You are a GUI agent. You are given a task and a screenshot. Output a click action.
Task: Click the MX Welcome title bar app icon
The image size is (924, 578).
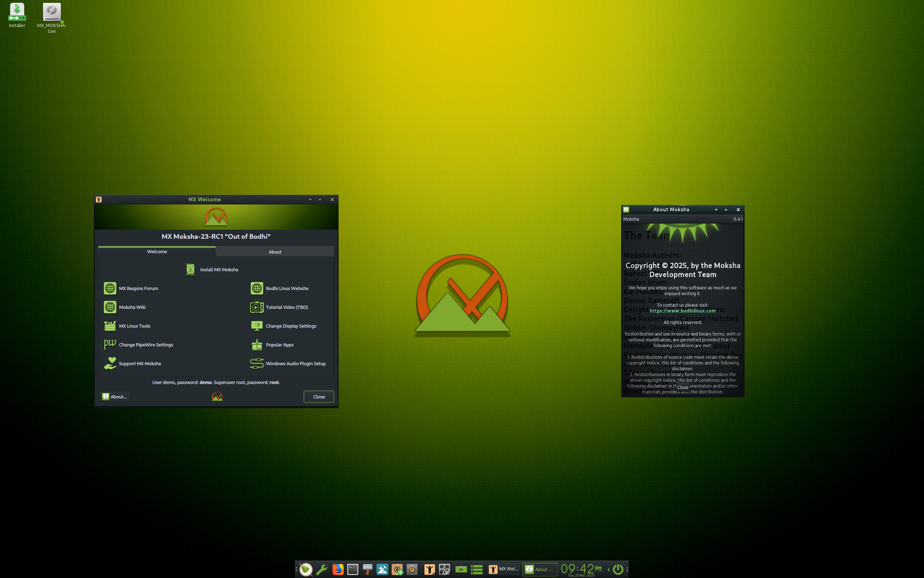[99, 199]
